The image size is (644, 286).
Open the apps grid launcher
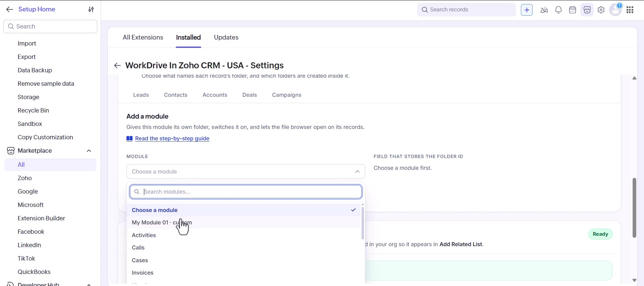[x=630, y=10]
